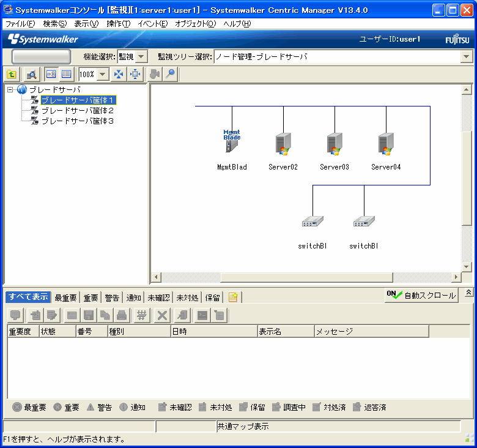Screen dimensions: 477x448
Task: Collapse the event pane with double chevron
Action: click(468, 293)
